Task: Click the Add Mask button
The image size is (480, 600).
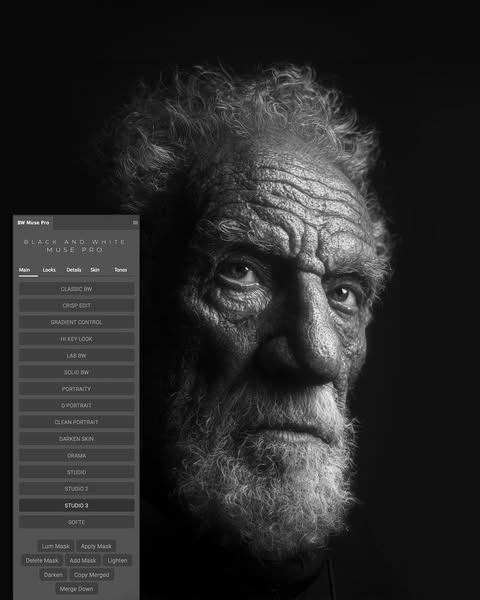Action: pos(83,560)
